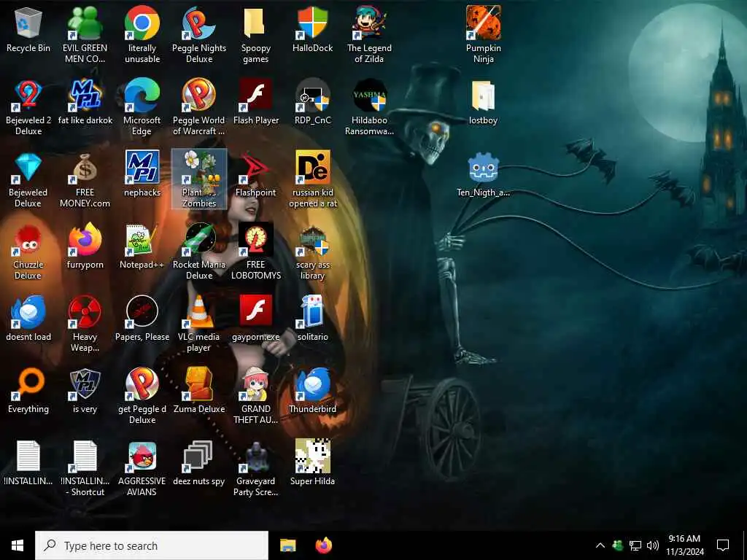This screenshot has height=560, width=747.
Task: Select the !INSTALLIN... - Shortcut file
Action: tap(85, 469)
